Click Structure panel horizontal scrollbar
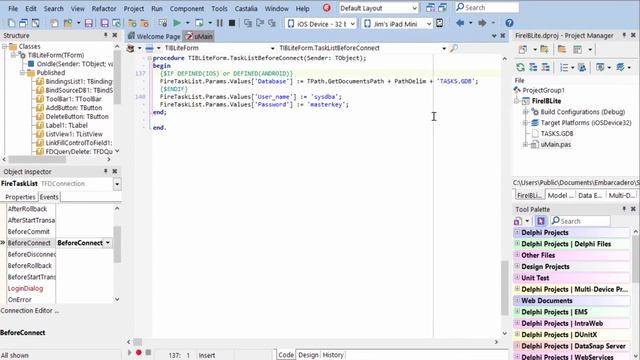The image size is (640, 360). point(57,160)
